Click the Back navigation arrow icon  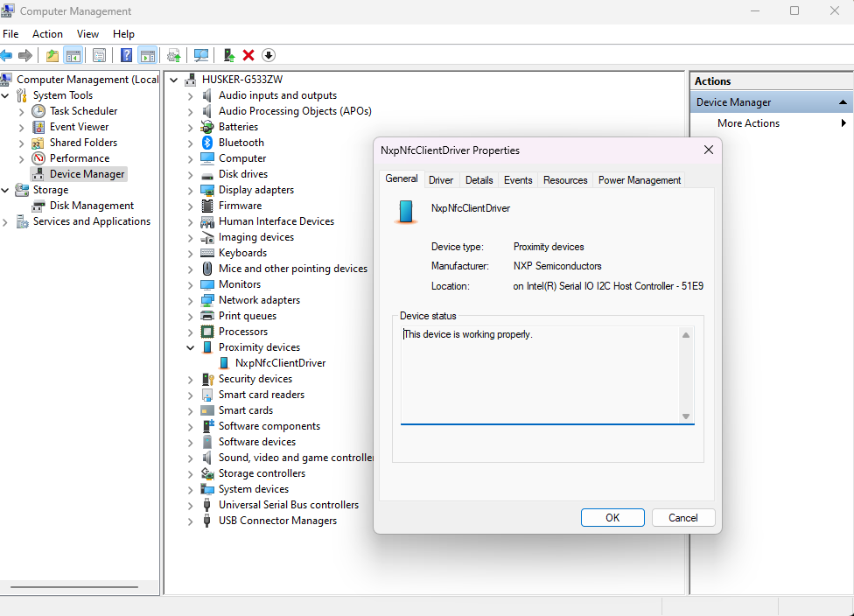tap(10, 54)
